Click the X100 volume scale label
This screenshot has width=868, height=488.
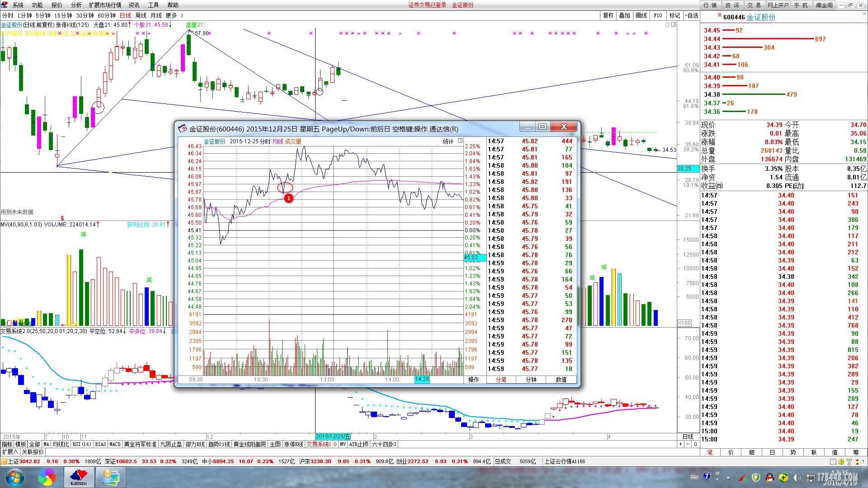(684, 323)
